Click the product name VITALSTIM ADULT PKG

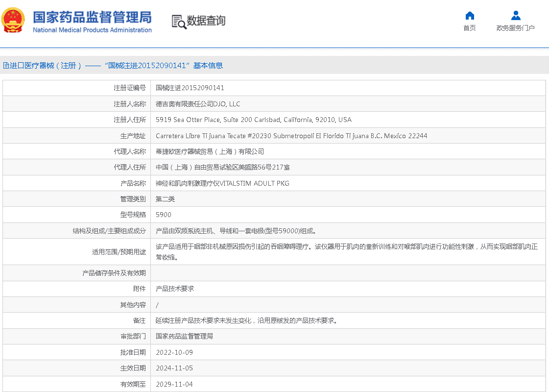222,183
